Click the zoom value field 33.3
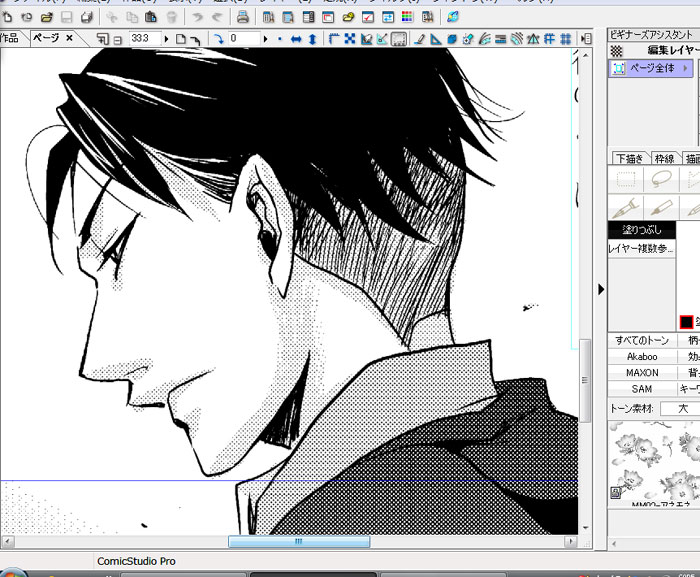This screenshot has height=577, width=700. click(x=145, y=39)
